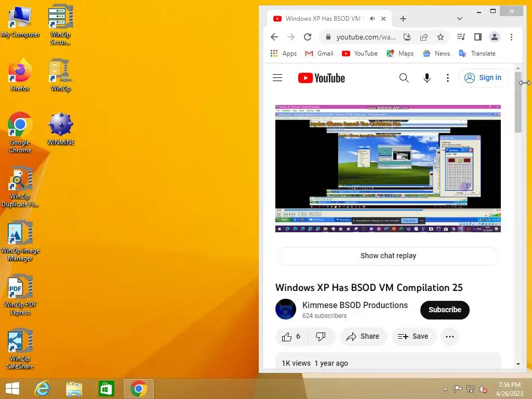This screenshot has height=399, width=532.
Task: Open a new tab with plus button
Action: coord(403,19)
